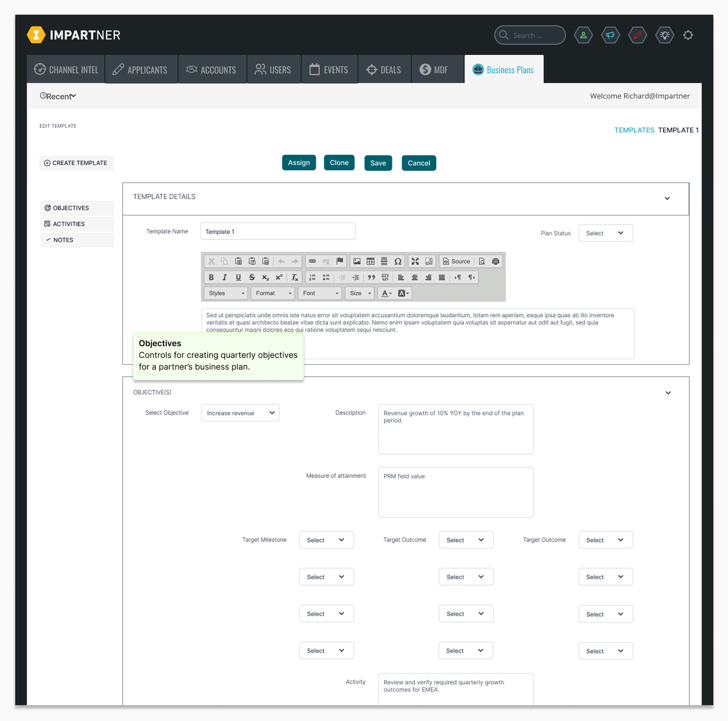Open the text color picker

(387, 293)
